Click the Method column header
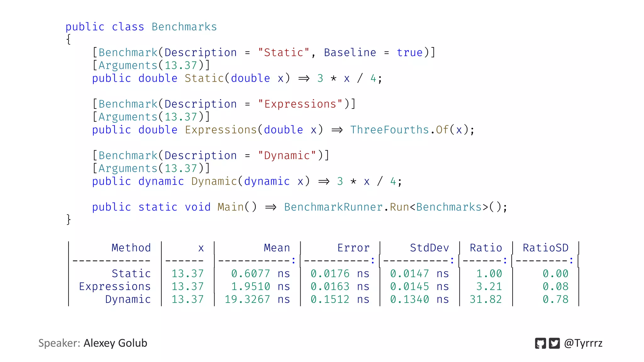Screen dimensions: 644x362 pos(131,248)
